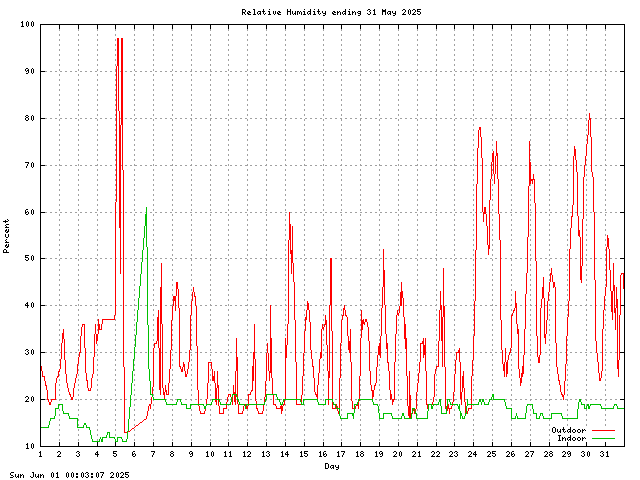Click day 25 on the x-axis
Viewport: 640px width, 480px height.
point(492,454)
